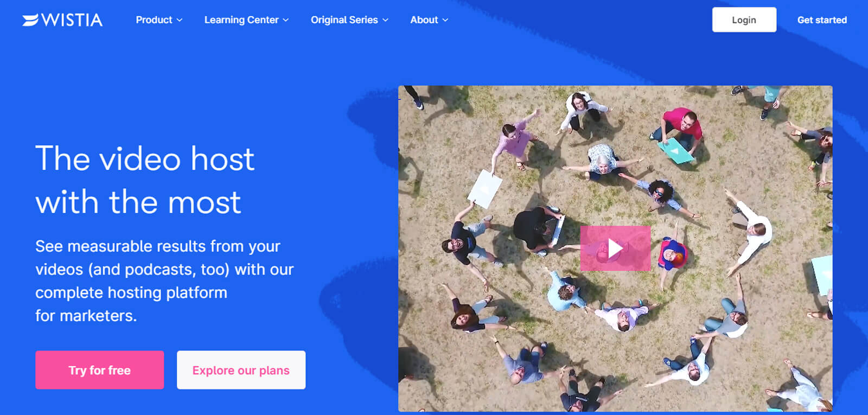Click the teal play card held by red-shirted person

[676, 150]
